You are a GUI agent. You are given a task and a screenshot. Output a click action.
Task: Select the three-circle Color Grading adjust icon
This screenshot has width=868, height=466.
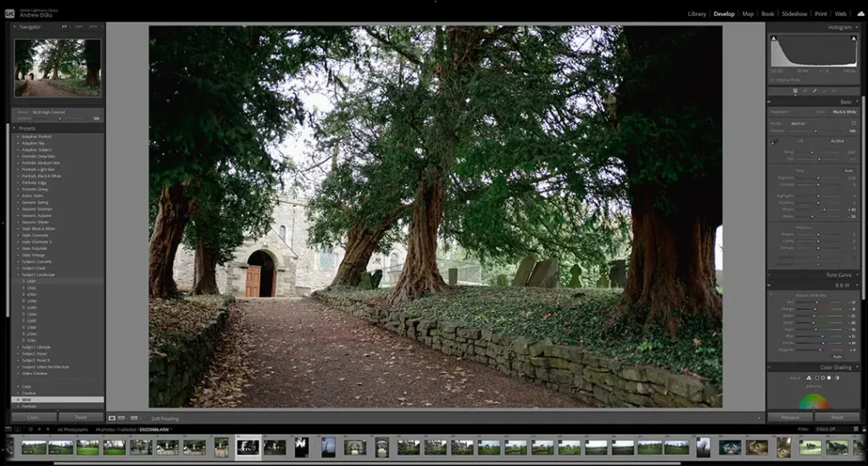click(809, 378)
